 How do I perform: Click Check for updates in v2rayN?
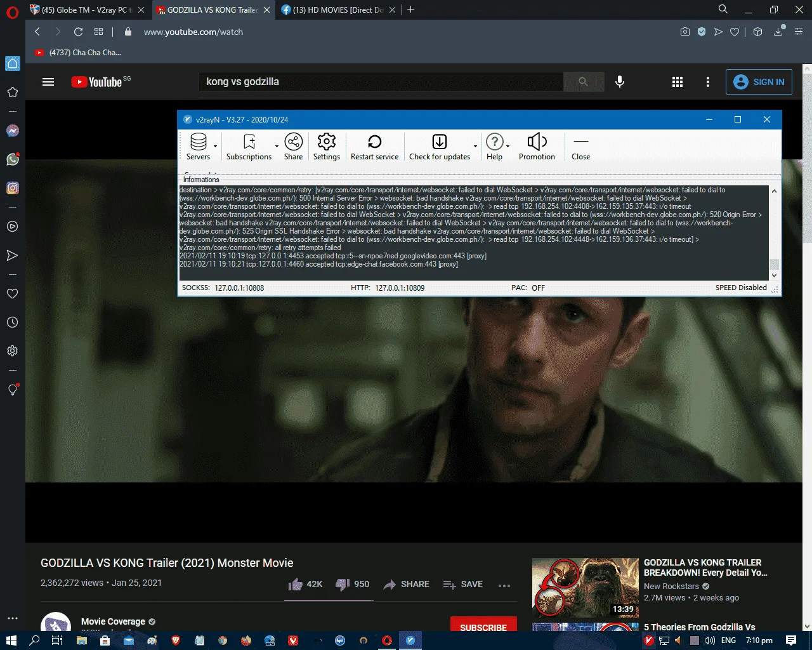click(440, 147)
